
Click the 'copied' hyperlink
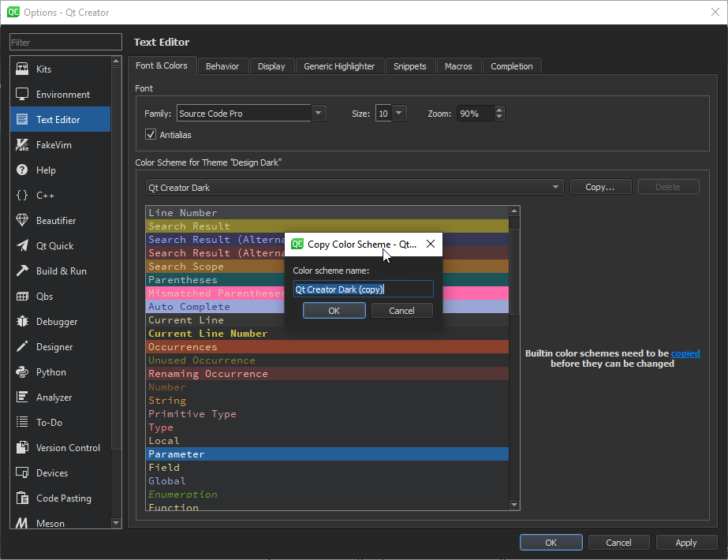tap(685, 353)
